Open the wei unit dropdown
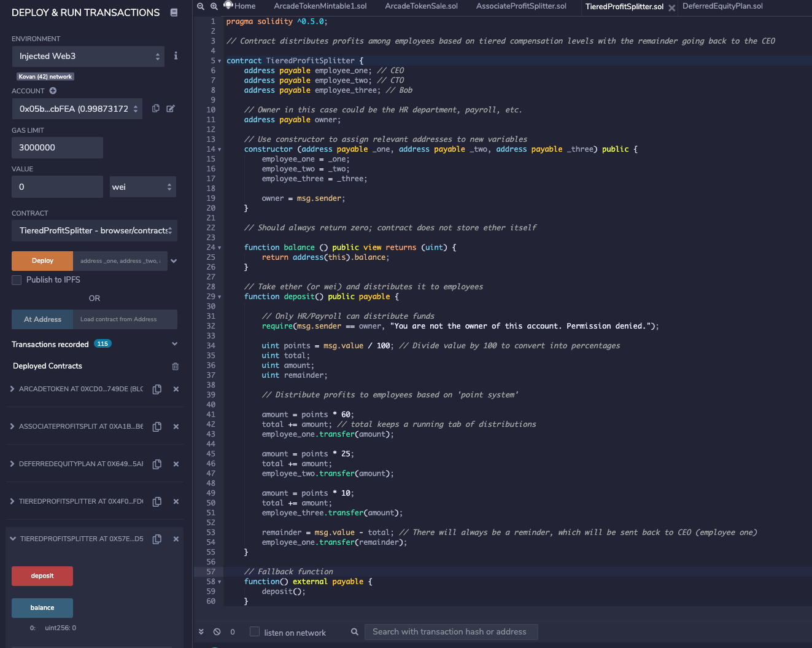 click(x=142, y=187)
